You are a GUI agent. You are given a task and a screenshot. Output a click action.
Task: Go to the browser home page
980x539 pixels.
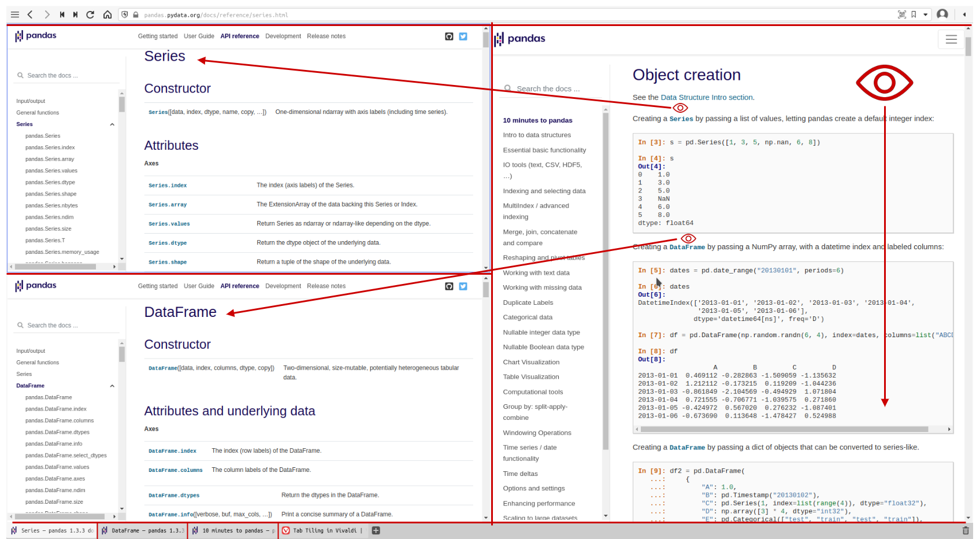107,14
